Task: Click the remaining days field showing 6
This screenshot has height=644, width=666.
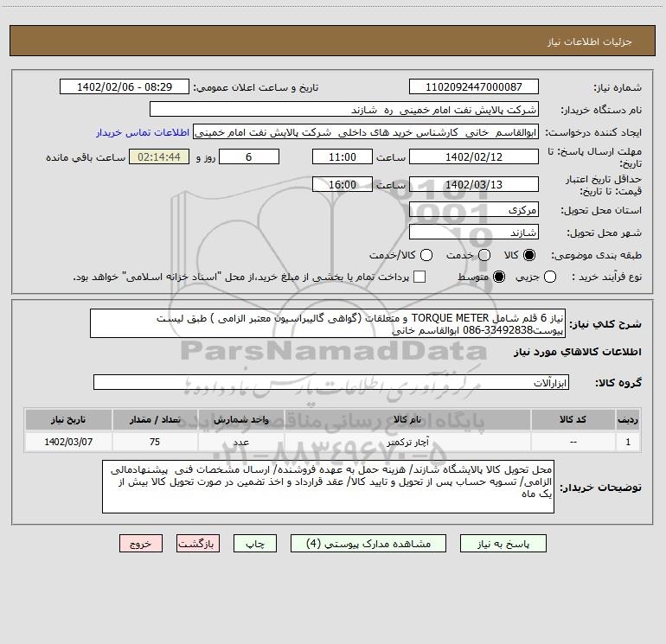Action: pyautogui.click(x=249, y=156)
